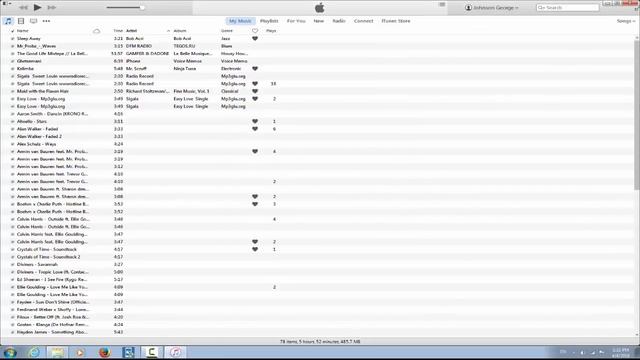
Task: Switch to Connect tab
Action: pos(363,21)
